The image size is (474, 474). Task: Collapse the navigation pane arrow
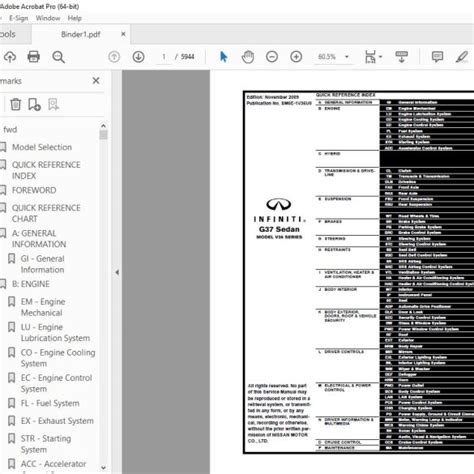[x=117, y=272]
